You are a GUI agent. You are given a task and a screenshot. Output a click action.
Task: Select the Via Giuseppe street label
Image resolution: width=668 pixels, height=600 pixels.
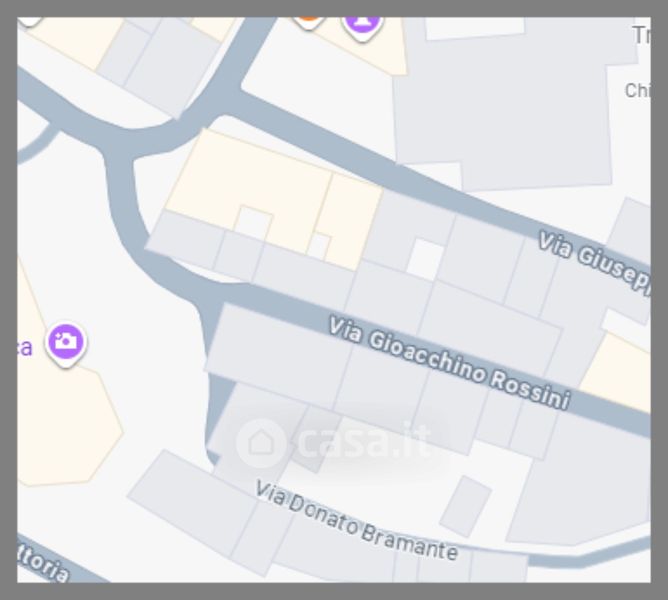tap(593, 261)
